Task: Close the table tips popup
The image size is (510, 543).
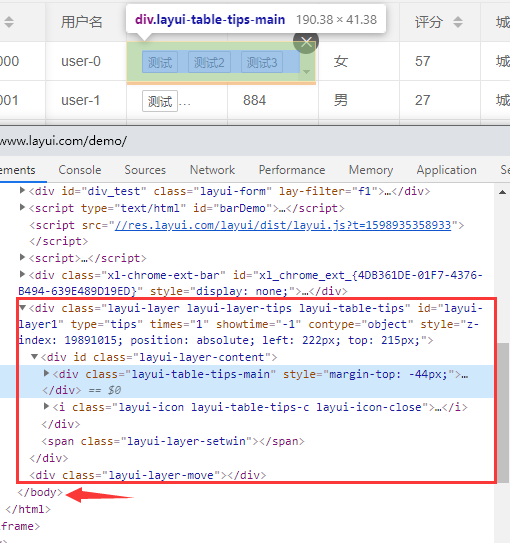Action: coord(306,42)
